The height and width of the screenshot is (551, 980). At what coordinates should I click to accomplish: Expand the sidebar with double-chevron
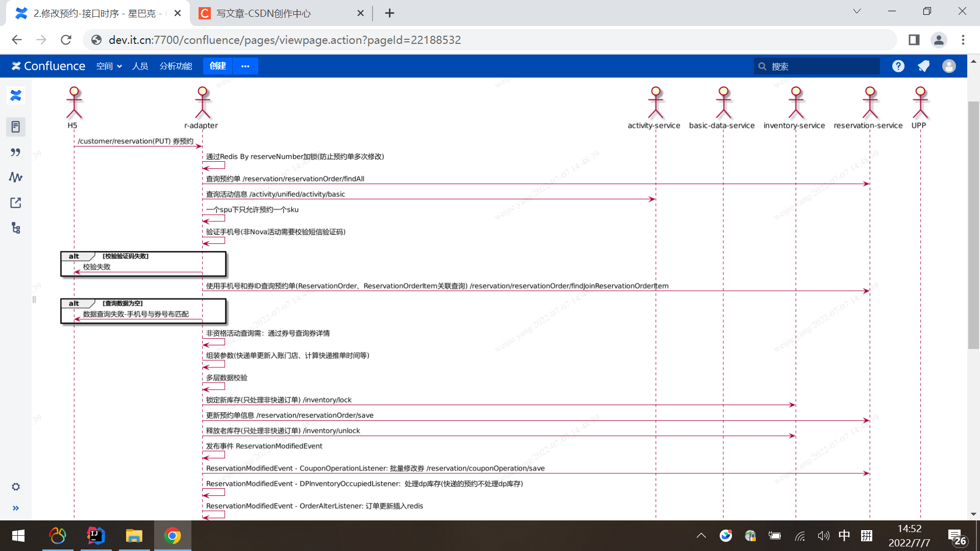click(x=16, y=508)
